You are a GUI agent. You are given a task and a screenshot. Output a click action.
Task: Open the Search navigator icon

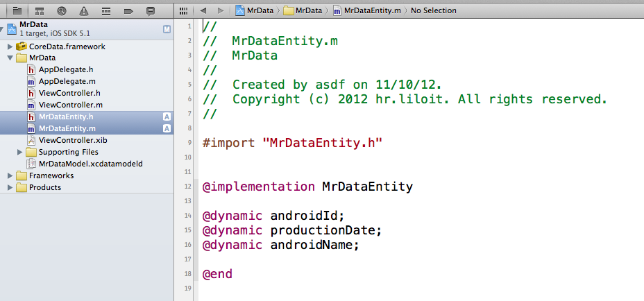tap(62, 10)
